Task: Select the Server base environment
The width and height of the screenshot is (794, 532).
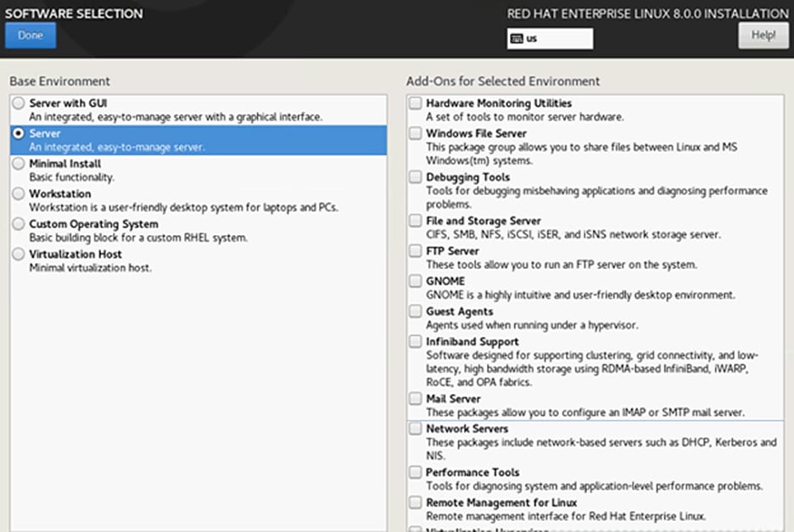Action: pyautogui.click(x=19, y=134)
